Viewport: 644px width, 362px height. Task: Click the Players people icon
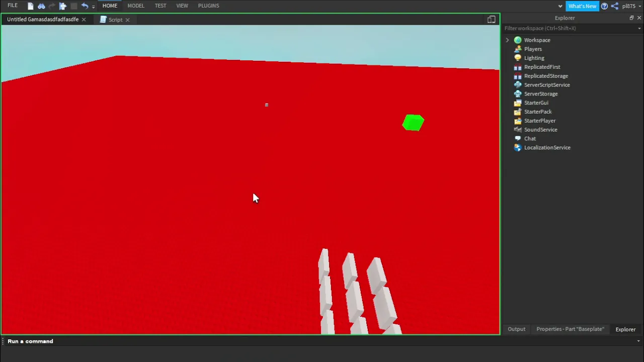[518, 49]
